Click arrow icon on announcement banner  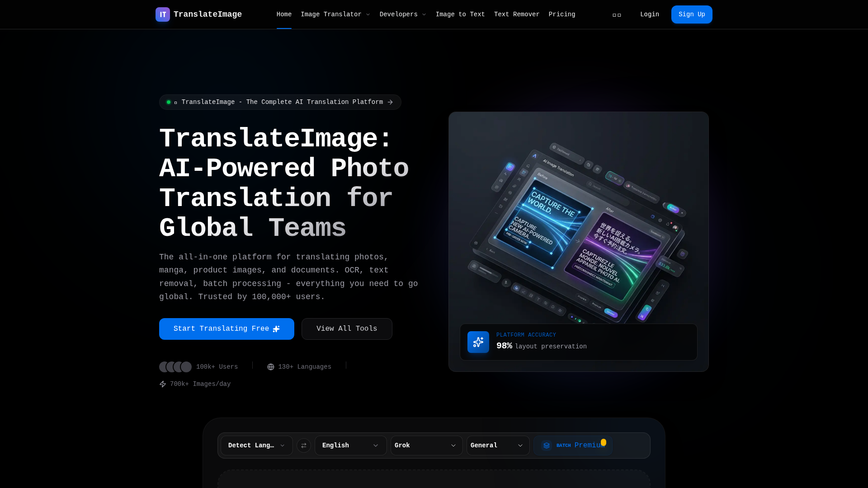[x=390, y=102]
